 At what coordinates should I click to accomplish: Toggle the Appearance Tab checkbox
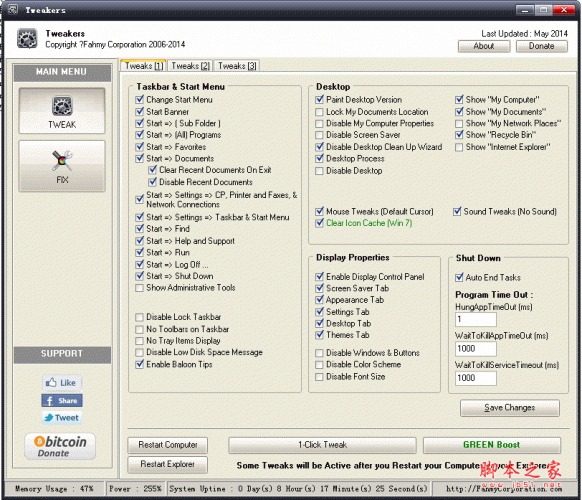pos(319,300)
